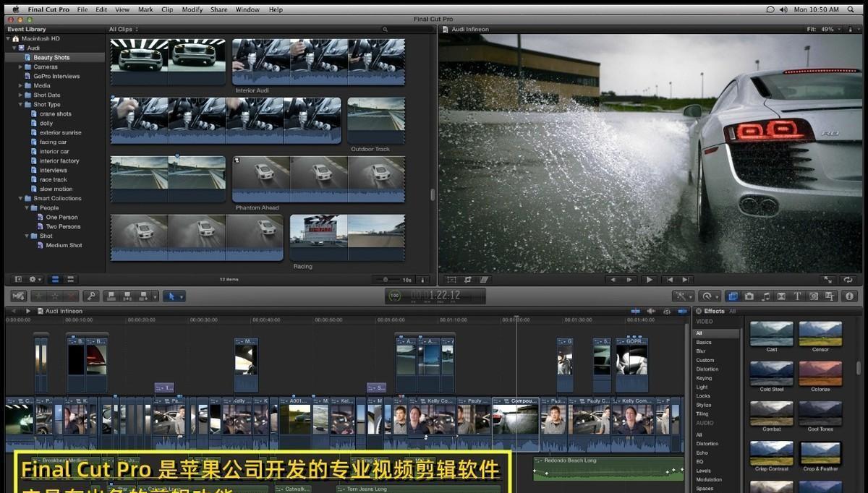Image resolution: width=868 pixels, height=493 pixels.
Task: Switch Event Browser to filmstrip view
Action: (x=54, y=279)
